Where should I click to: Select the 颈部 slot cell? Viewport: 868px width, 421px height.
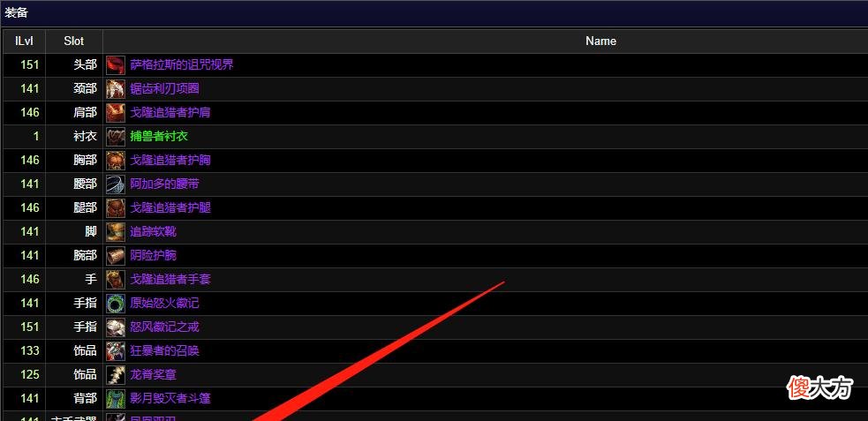74,88
